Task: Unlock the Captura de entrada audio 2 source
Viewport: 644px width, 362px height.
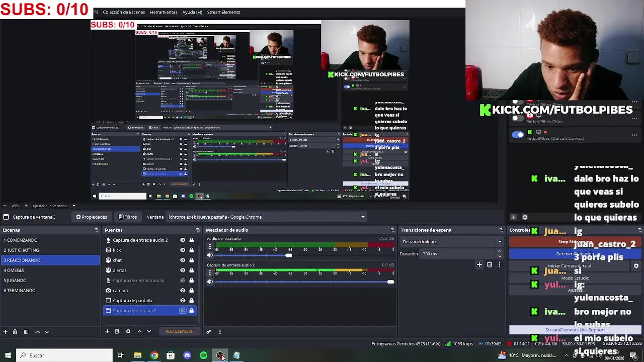Action: (191, 240)
